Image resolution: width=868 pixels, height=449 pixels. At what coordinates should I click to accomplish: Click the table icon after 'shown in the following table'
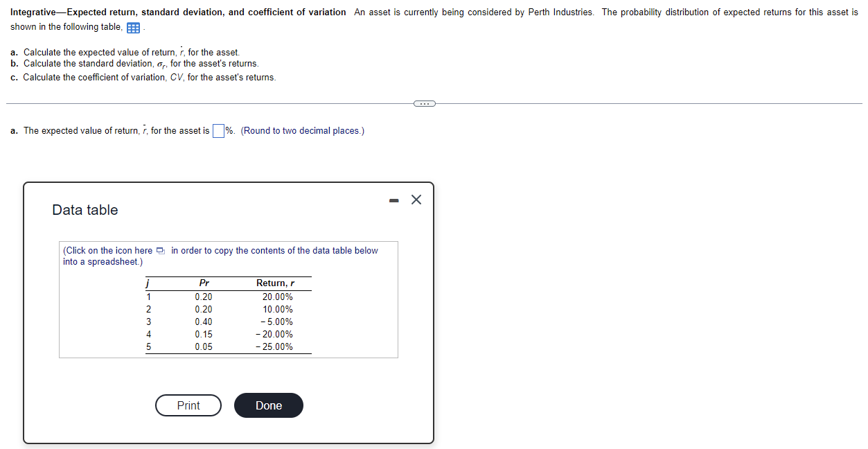coord(132,28)
